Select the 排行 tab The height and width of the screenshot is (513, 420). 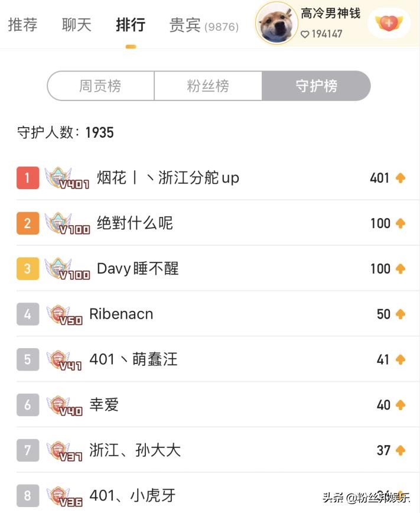(x=131, y=25)
